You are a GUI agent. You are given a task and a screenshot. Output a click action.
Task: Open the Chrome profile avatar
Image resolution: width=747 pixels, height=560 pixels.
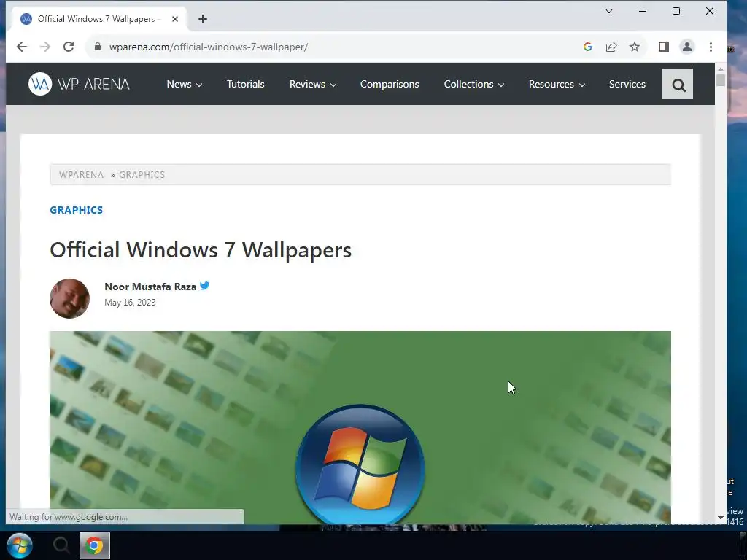(687, 47)
